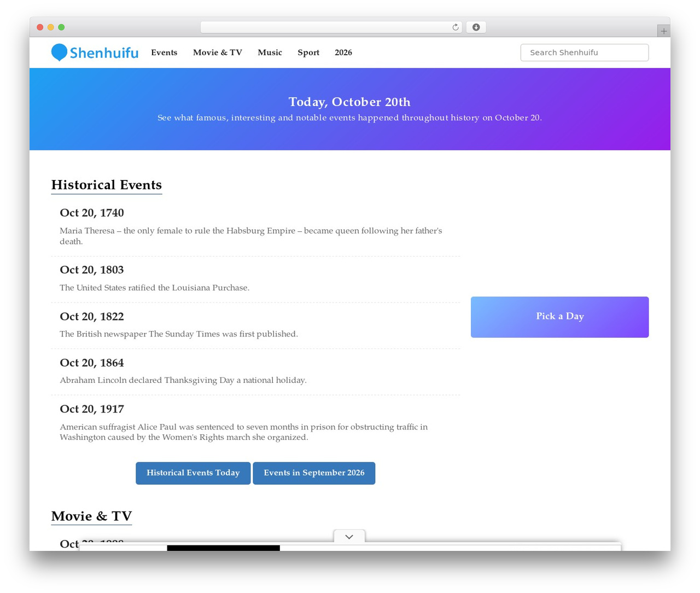This screenshot has height=593, width=700.
Task: Click the Oct 20, 1740 event date
Action: point(92,213)
